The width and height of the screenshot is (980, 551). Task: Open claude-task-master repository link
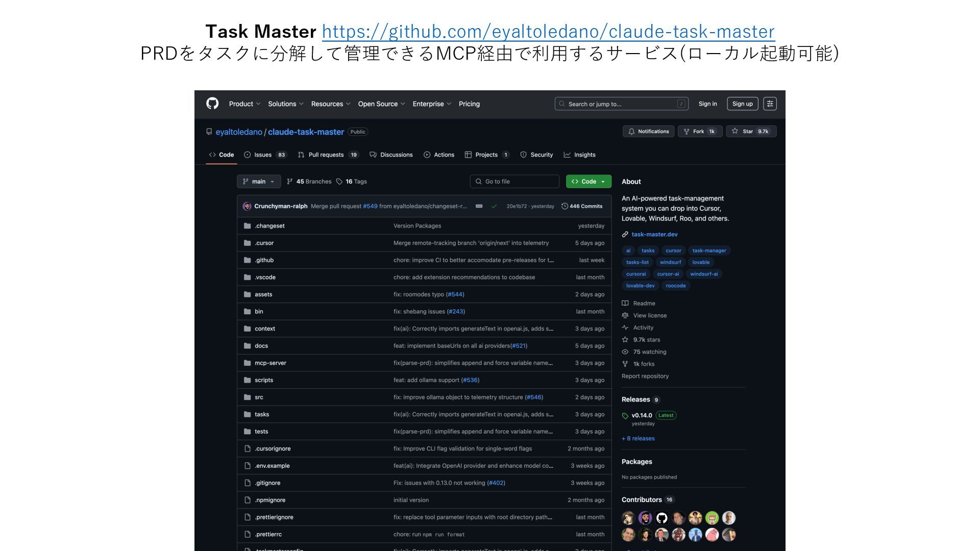[x=306, y=132]
